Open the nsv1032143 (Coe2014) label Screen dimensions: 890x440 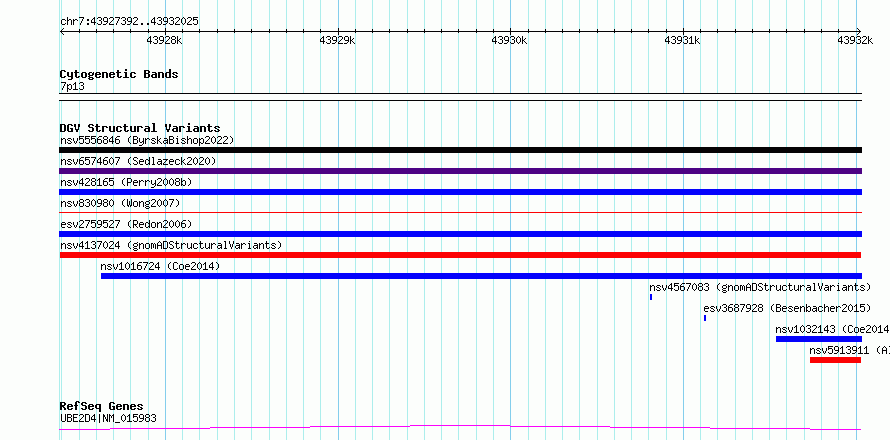(x=832, y=329)
